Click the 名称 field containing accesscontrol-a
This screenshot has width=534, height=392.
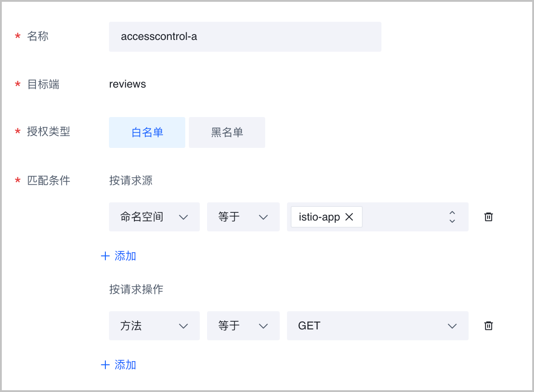tap(245, 37)
